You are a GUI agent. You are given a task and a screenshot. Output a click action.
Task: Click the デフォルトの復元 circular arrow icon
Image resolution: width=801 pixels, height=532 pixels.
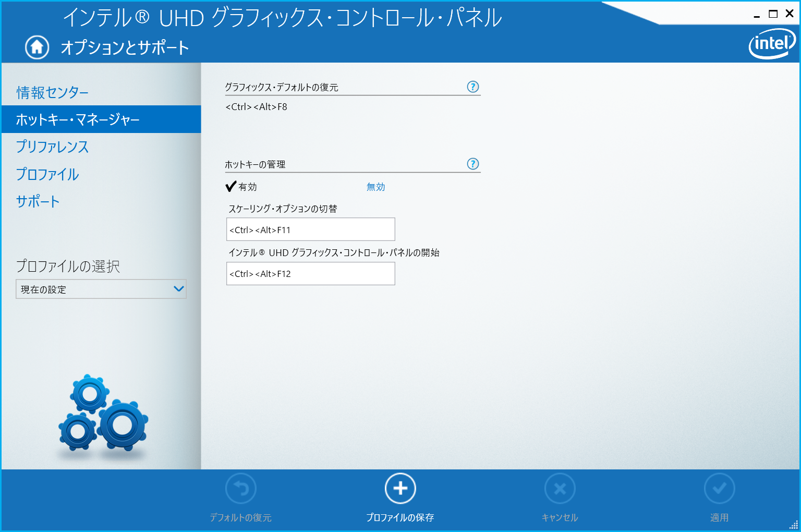(241, 489)
